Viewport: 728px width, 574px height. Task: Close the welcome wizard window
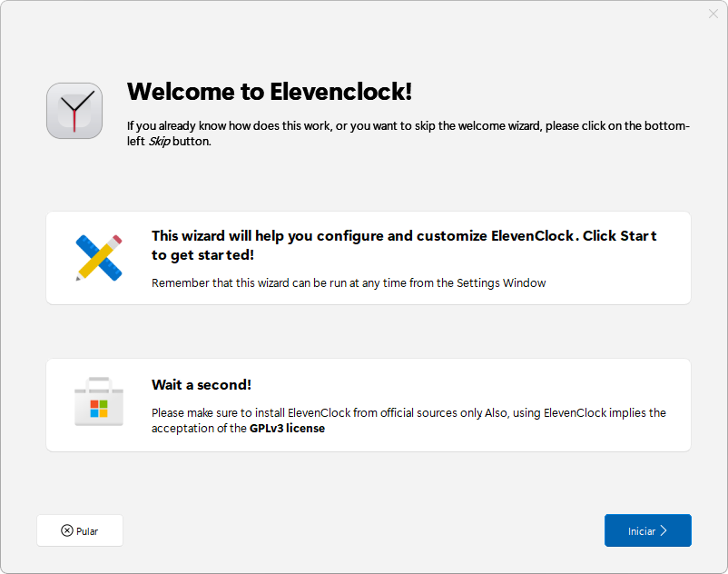tap(713, 14)
